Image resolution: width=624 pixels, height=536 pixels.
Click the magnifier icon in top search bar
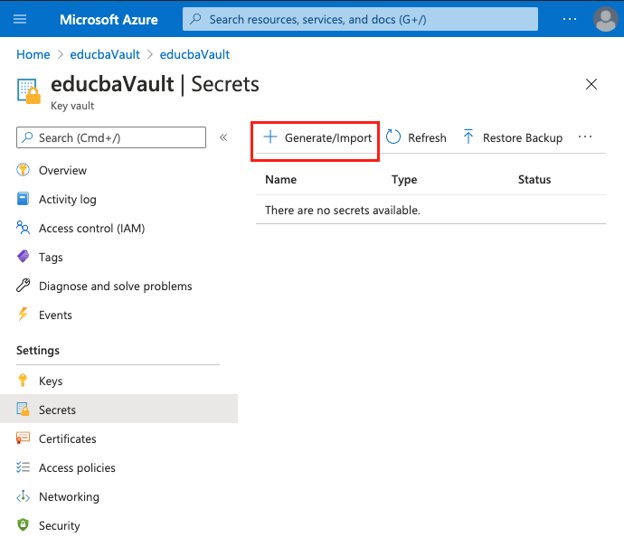(195, 19)
